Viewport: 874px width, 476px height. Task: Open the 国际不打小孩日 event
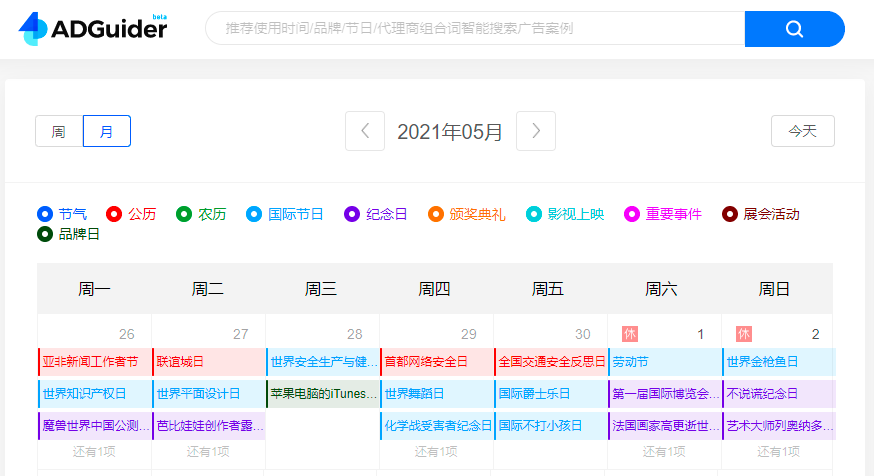click(551, 426)
